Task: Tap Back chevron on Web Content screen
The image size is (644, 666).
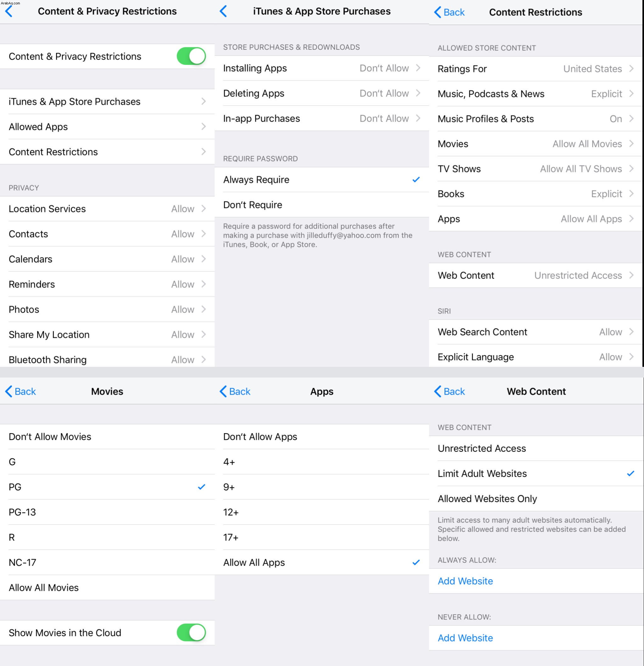Action: point(438,391)
